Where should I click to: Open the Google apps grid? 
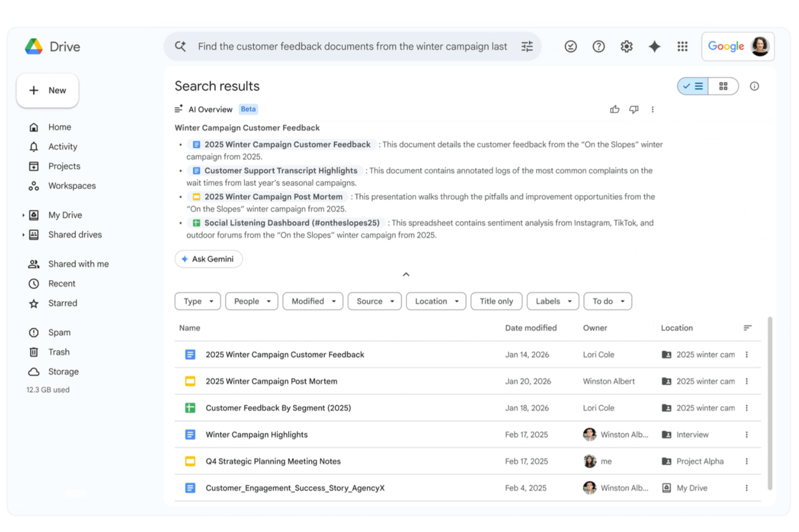pyautogui.click(x=682, y=46)
